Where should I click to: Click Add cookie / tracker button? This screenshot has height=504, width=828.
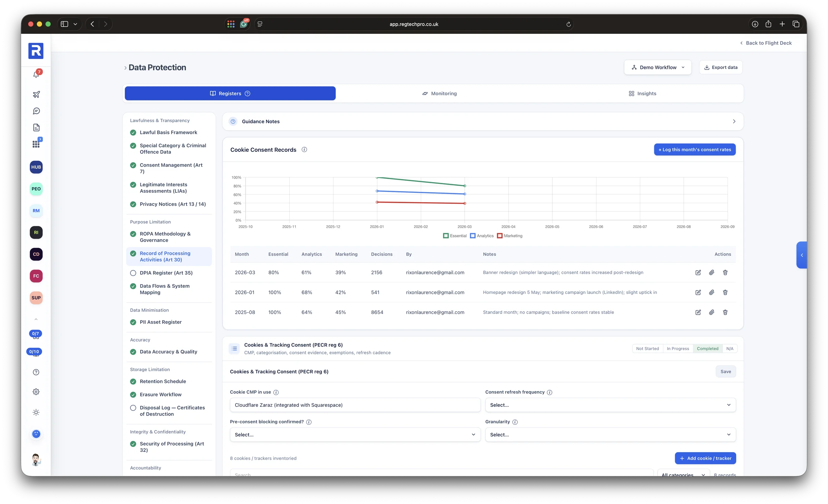pos(706,458)
